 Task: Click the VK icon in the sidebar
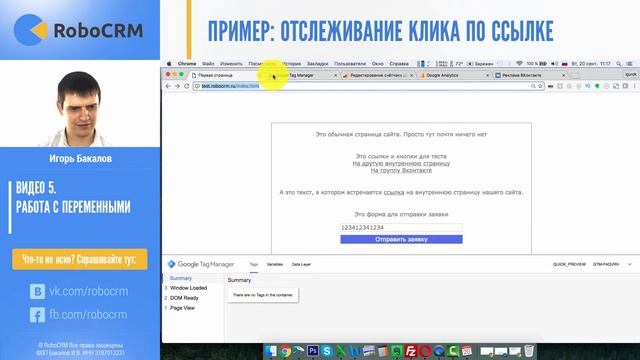click(37, 291)
